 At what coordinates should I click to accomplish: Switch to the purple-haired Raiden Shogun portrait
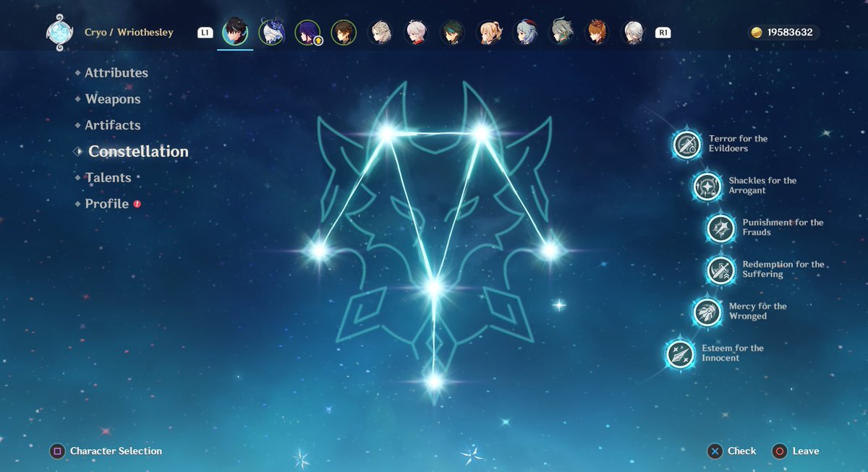[307, 33]
